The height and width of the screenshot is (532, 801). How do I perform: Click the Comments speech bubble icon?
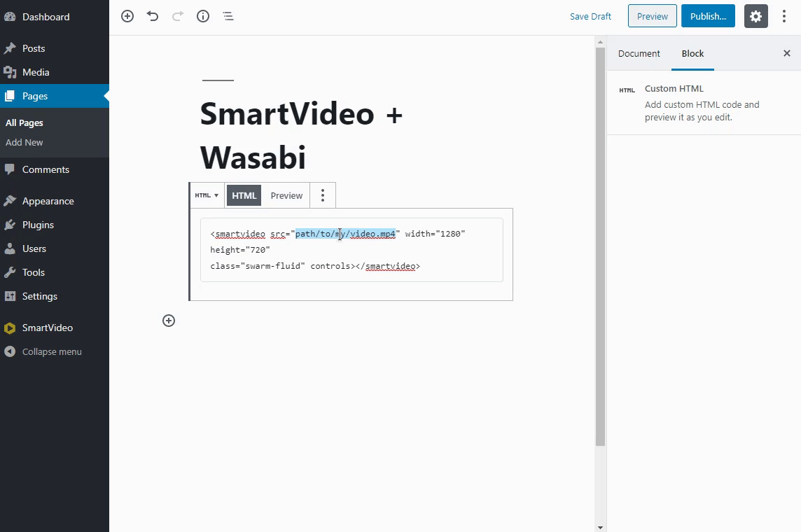[10, 169]
